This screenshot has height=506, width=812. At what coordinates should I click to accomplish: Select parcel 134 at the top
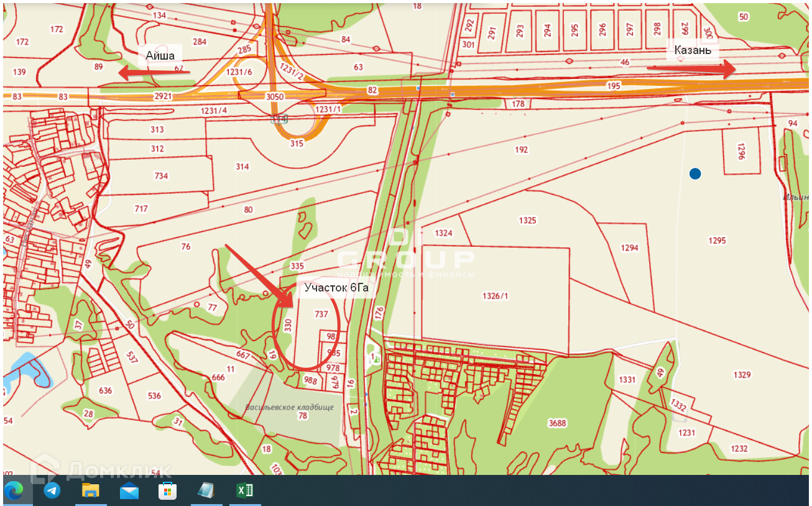coord(159,15)
